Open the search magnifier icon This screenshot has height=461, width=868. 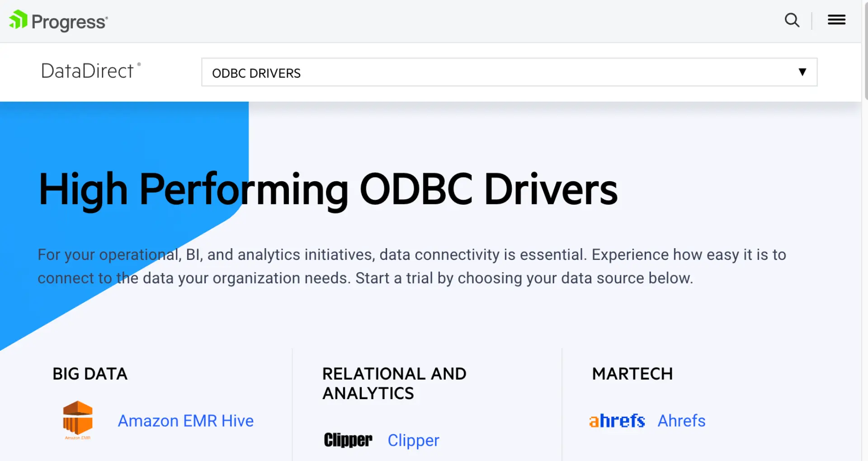click(x=792, y=20)
